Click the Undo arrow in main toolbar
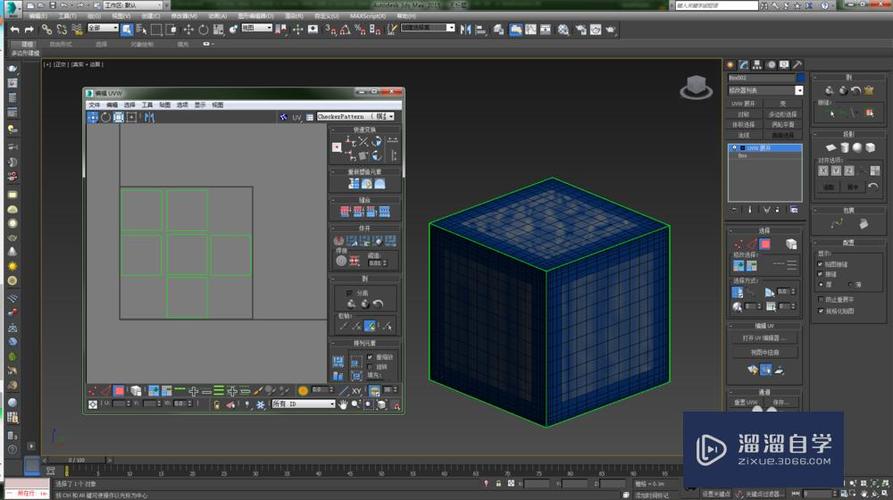893x500 pixels. click(x=15, y=30)
